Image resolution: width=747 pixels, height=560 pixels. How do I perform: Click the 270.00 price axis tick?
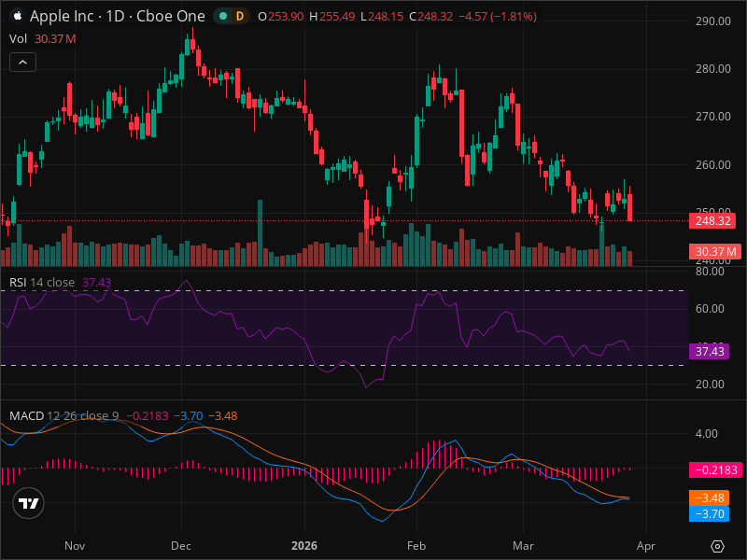tap(712, 116)
